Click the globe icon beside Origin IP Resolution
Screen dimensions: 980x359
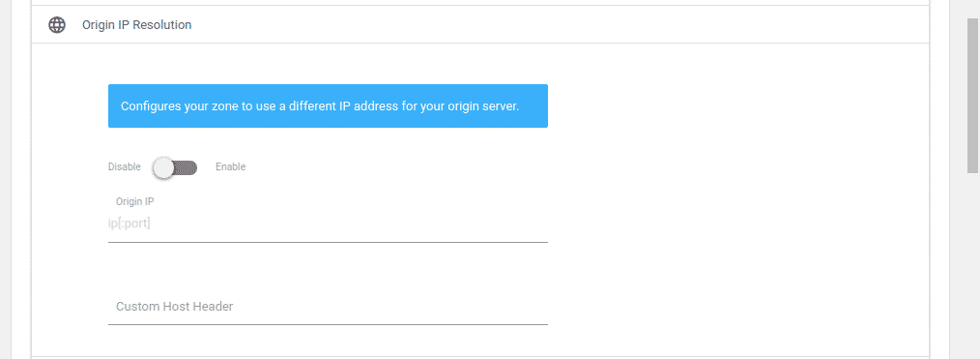tap(57, 25)
